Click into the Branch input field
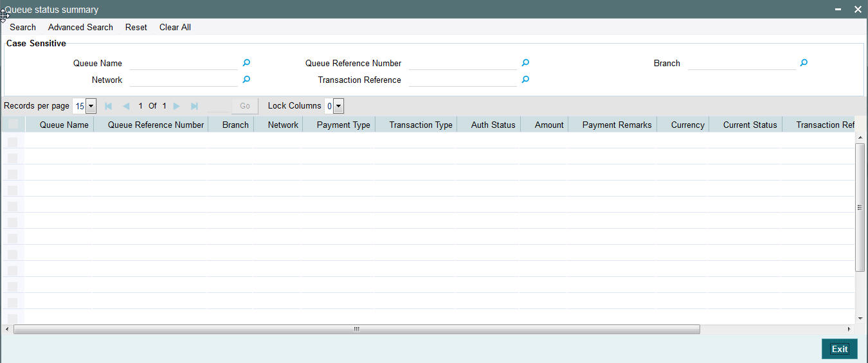Viewport: 868px width, 363px height. click(x=741, y=63)
